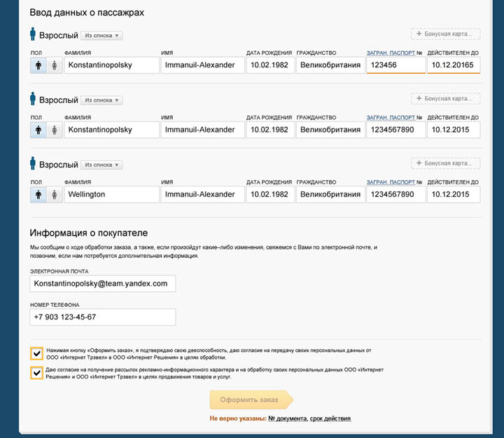
Task: Select female gender icon for first passenger
Action: pyautogui.click(x=53, y=65)
